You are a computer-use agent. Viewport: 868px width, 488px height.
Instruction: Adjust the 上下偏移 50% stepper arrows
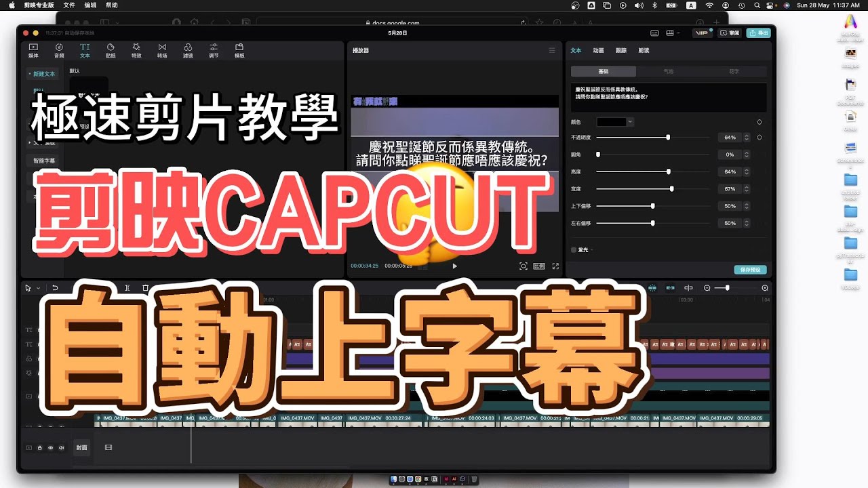coord(747,206)
